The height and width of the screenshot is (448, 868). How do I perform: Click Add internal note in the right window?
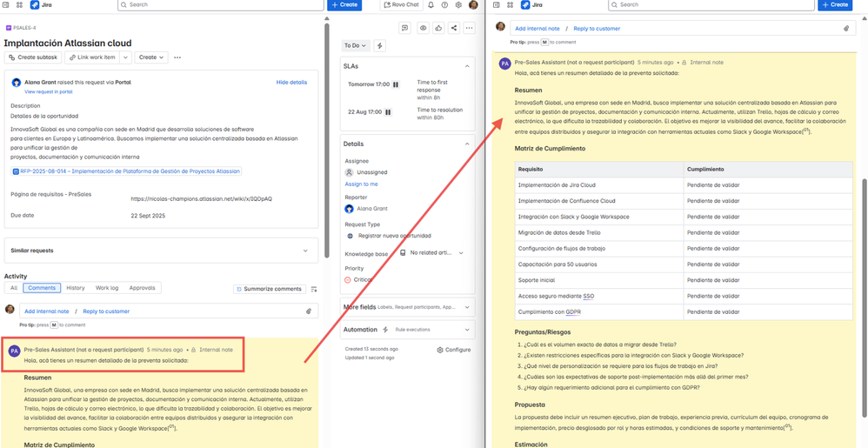[x=537, y=28]
